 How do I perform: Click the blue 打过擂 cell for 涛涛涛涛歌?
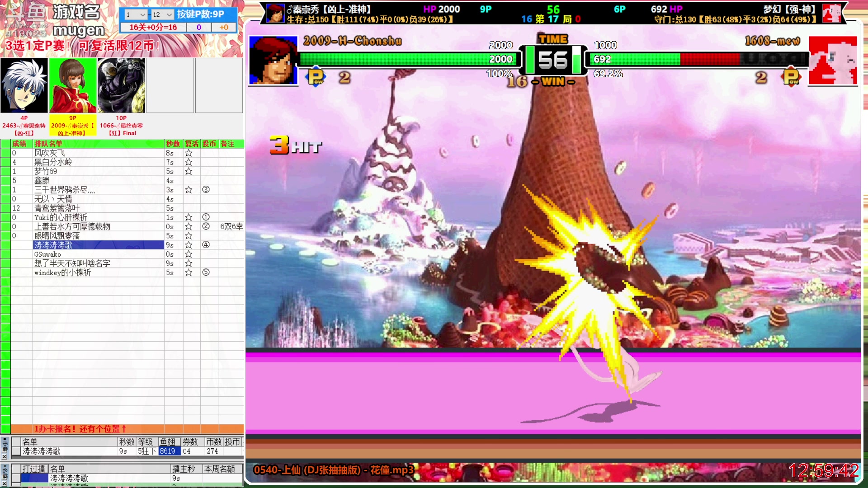pos(34,478)
